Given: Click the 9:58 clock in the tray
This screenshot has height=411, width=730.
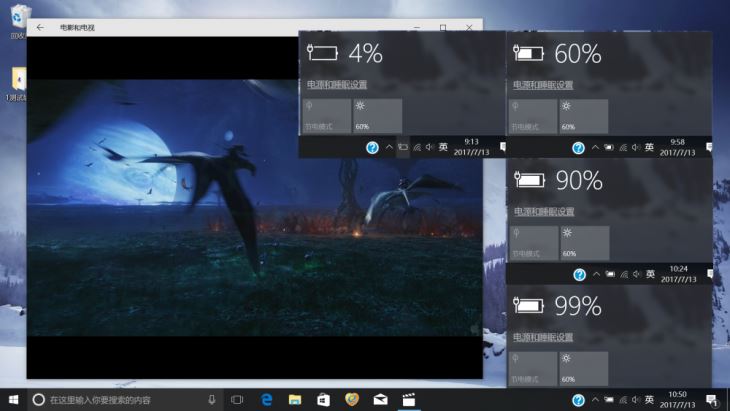Looking at the screenshot, I should 677,148.
